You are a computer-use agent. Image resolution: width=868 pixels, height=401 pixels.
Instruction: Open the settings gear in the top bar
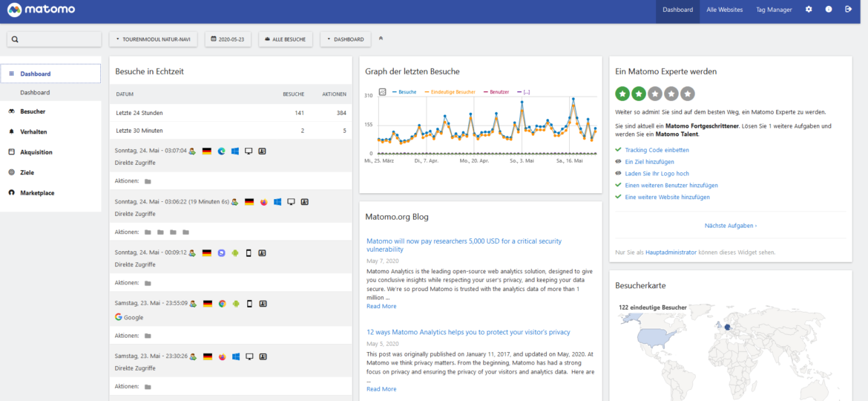coord(809,10)
